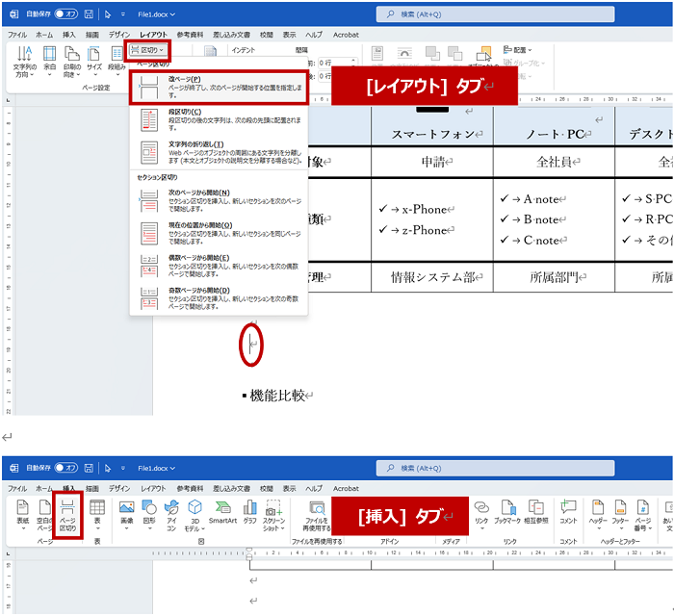Select 段区切り(C) column break
Image resolution: width=674 pixels, height=616 pixels.
point(220,118)
